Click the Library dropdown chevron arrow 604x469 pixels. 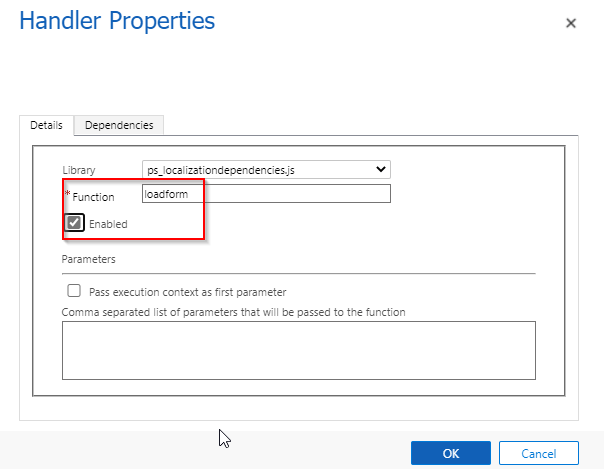(x=379, y=170)
